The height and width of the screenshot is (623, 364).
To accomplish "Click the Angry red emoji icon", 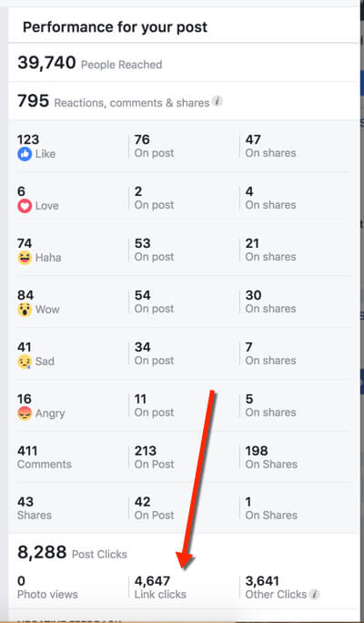I will pos(25,414).
